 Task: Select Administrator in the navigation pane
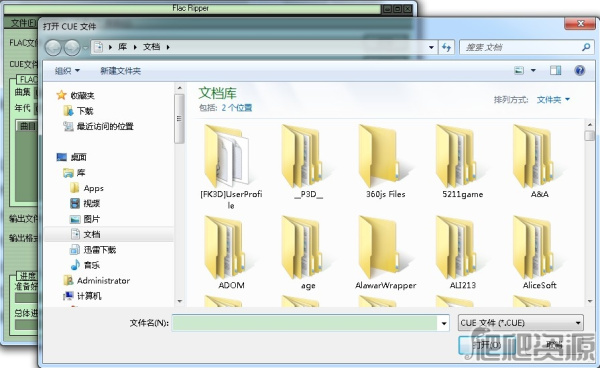click(x=96, y=280)
